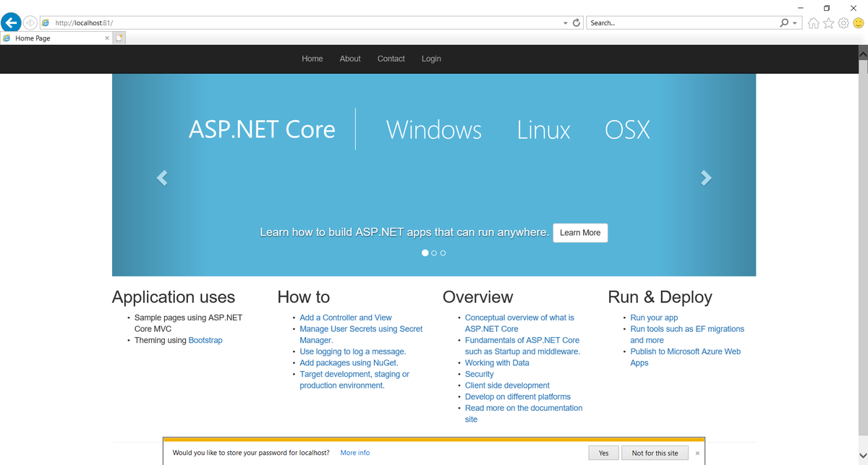Open the browser Home icon
This screenshot has height=465, width=868.
pyautogui.click(x=814, y=23)
